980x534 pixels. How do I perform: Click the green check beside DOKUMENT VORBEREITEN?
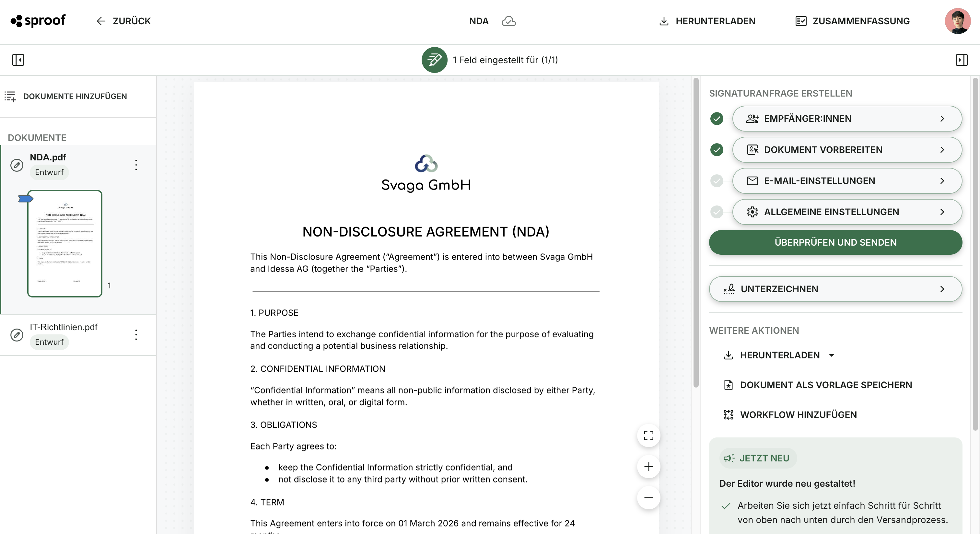[717, 150]
